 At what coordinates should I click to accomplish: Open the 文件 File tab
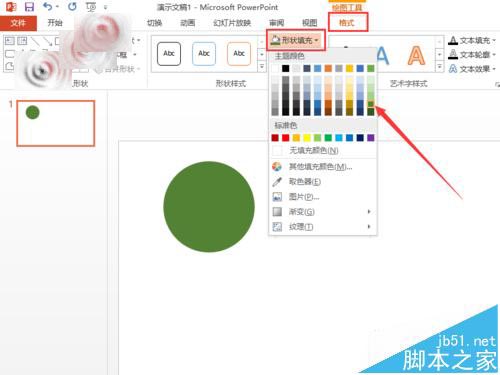pos(18,23)
